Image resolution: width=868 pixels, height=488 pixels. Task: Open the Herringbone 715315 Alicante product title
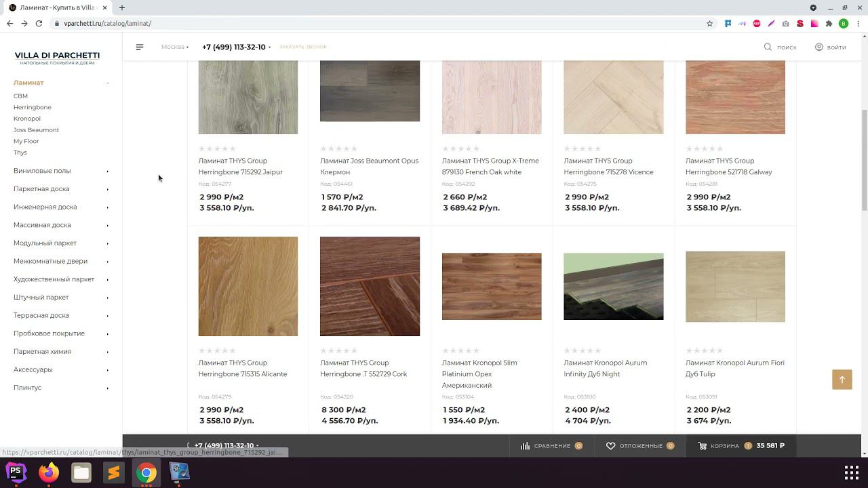pyautogui.click(x=243, y=368)
